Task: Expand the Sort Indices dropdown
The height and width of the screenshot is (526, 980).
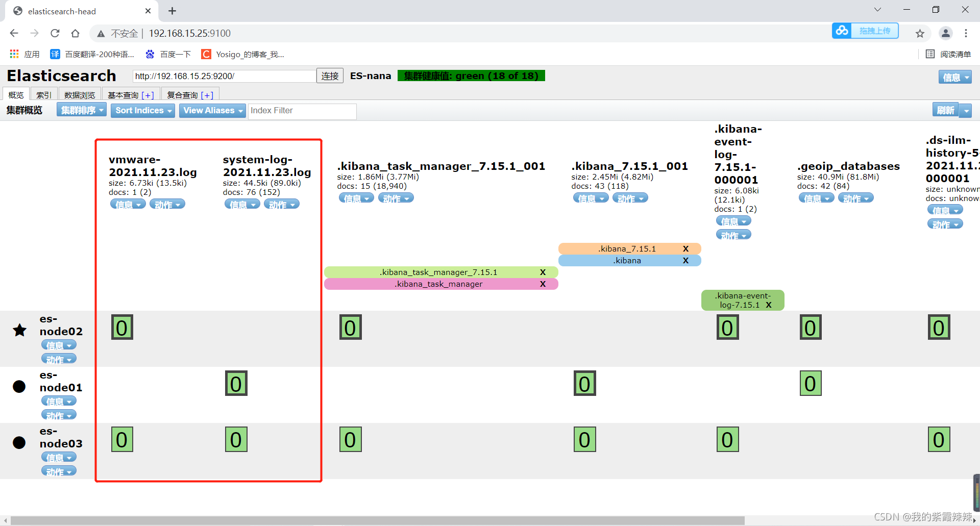Action: 143,110
